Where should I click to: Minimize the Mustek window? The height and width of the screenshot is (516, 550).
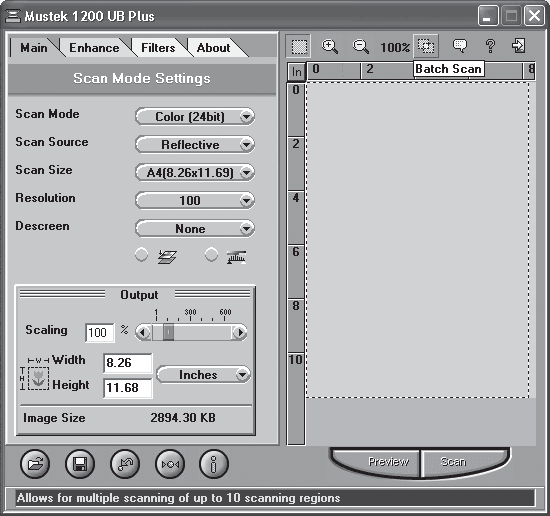click(x=488, y=16)
